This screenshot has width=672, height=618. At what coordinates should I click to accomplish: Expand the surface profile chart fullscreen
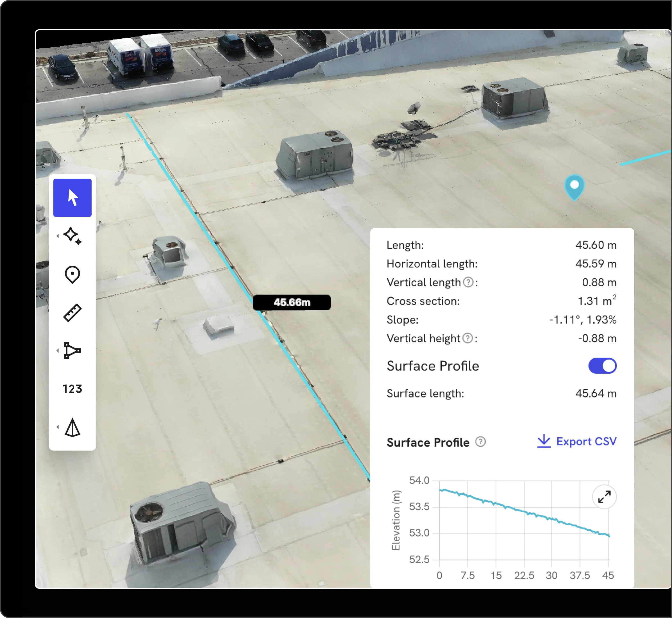coord(604,497)
